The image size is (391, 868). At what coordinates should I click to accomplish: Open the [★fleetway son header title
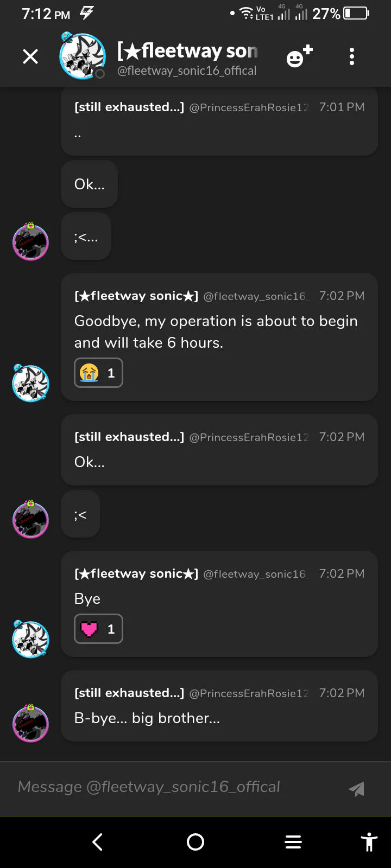tap(187, 50)
